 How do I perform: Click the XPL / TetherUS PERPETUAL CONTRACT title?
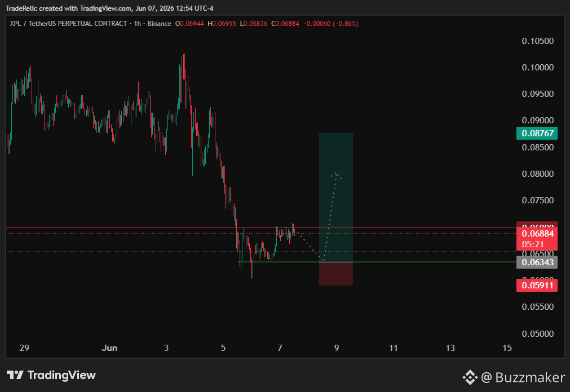coord(68,24)
